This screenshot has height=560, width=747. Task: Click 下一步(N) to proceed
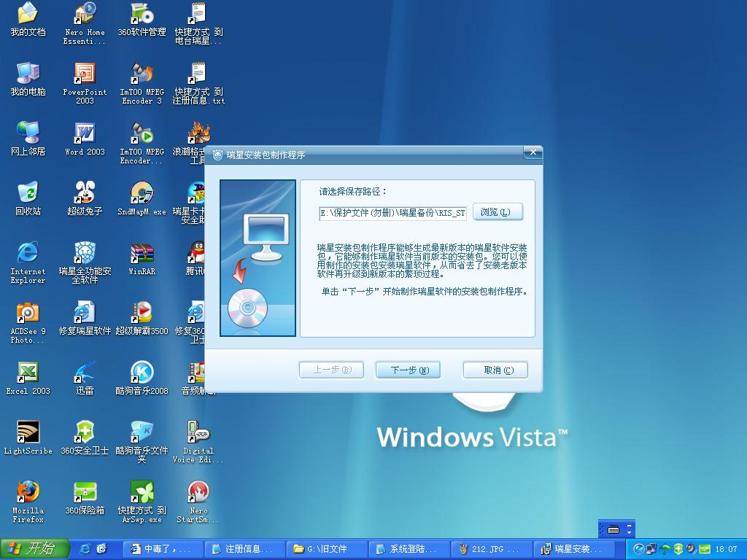[408, 370]
